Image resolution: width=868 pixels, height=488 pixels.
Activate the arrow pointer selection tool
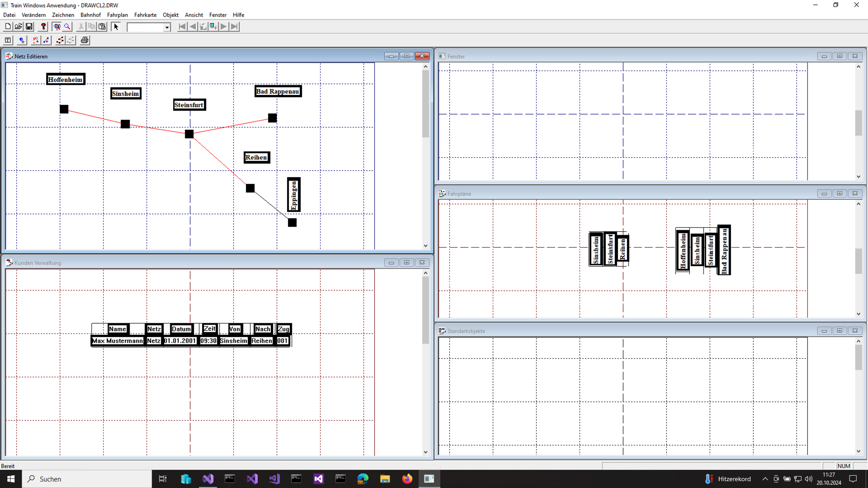point(116,27)
